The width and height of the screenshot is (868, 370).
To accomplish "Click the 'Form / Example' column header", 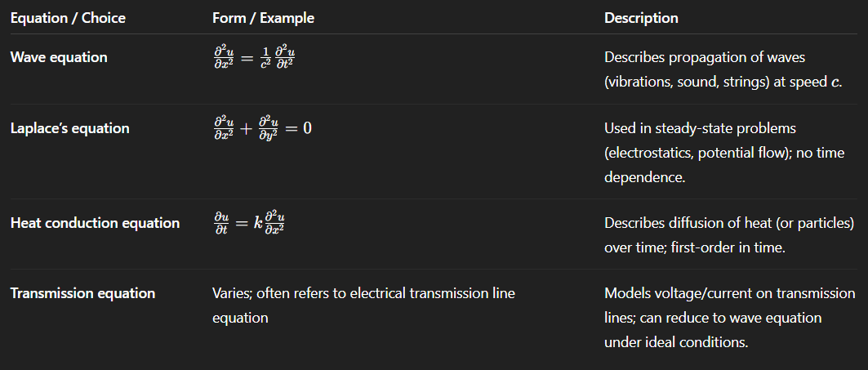I will pos(263,18).
